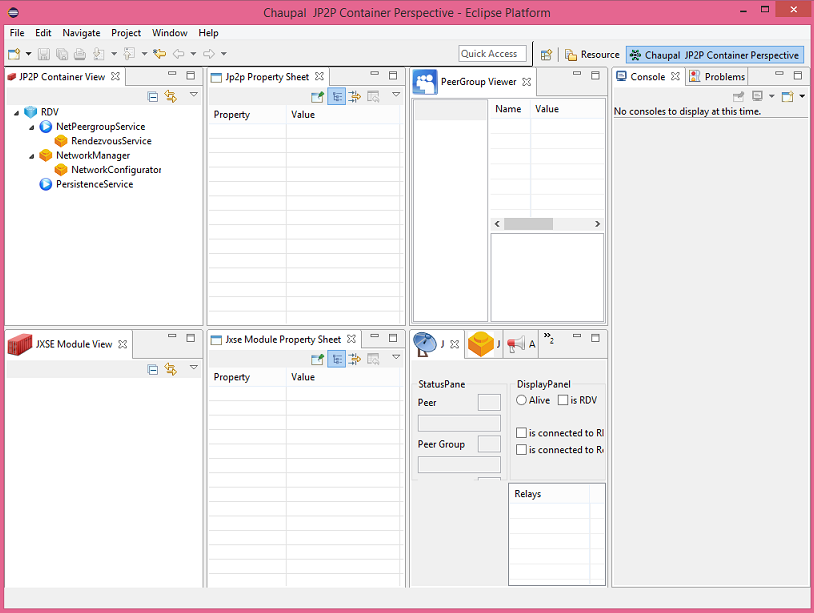The width and height of the screenshot is (814, 613).
Task: Open the Back history dropdown arrow
Action: click(x=193, y=53)
